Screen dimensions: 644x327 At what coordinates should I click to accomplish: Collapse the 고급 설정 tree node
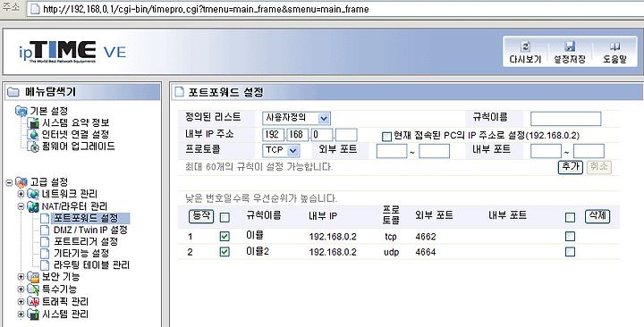pyautogui.click(x=9, y=182)
